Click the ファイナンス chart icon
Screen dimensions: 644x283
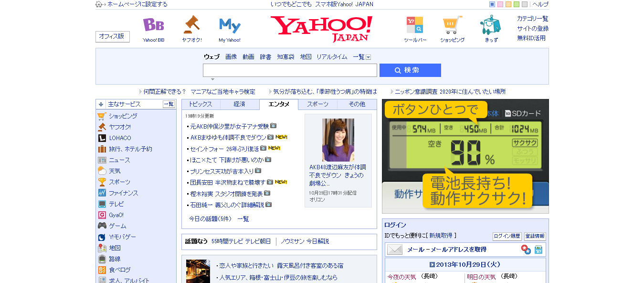pyautogui.click(x=102, y=193)
